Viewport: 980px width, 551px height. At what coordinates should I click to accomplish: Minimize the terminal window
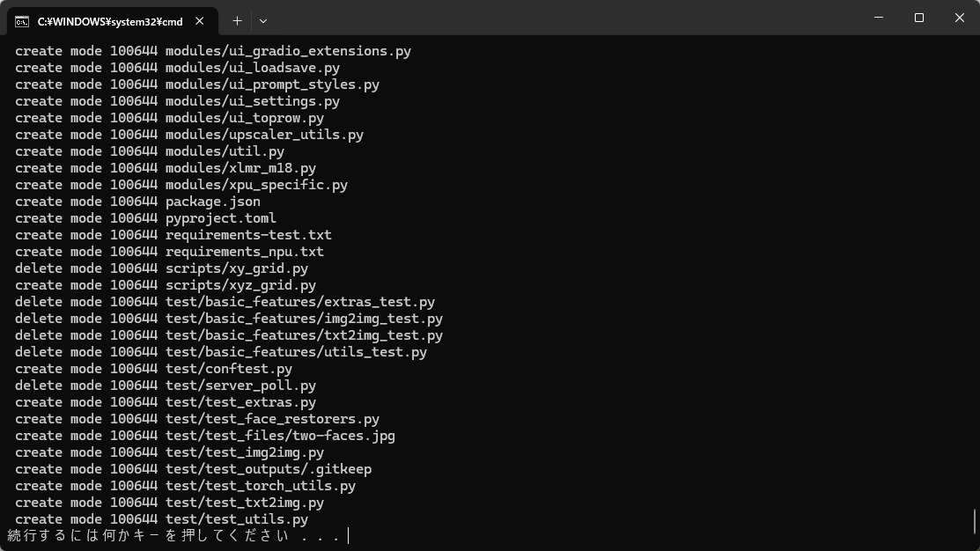pos(879,18)
